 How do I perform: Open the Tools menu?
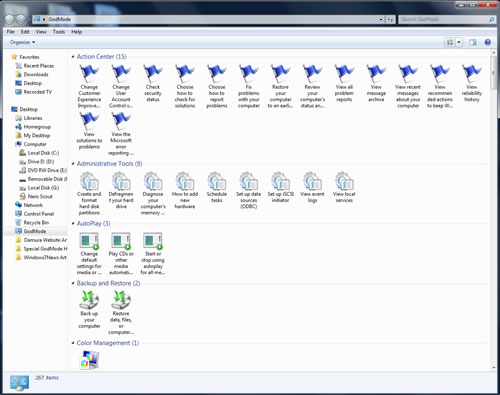[x=59, y=32]
